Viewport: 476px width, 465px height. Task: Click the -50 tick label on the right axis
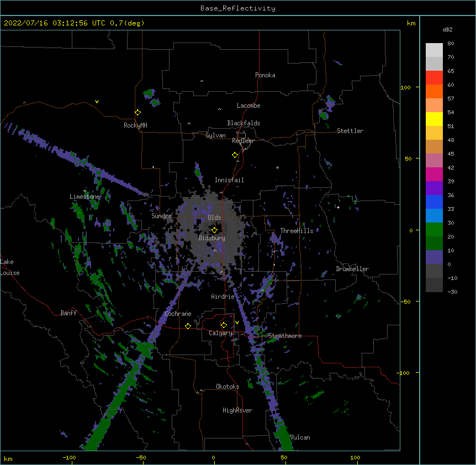pos(405,302)
